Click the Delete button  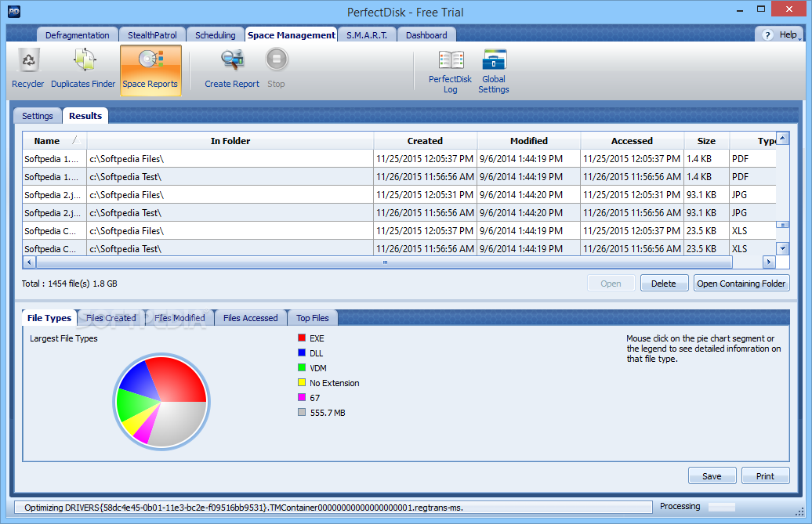[x=664, y=284]
